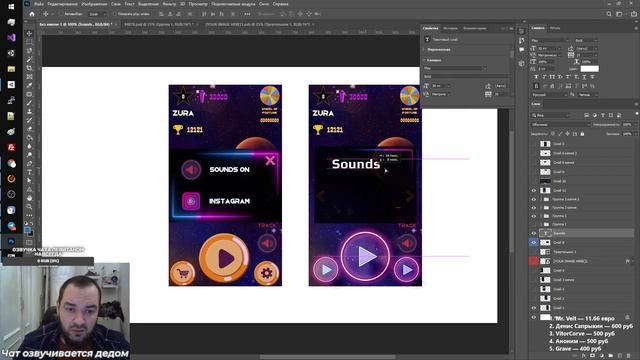The width and height of the screenshot is (640, 360).
Task: Hide the Группа 3 копия group
Action: [x=533, y=207]
